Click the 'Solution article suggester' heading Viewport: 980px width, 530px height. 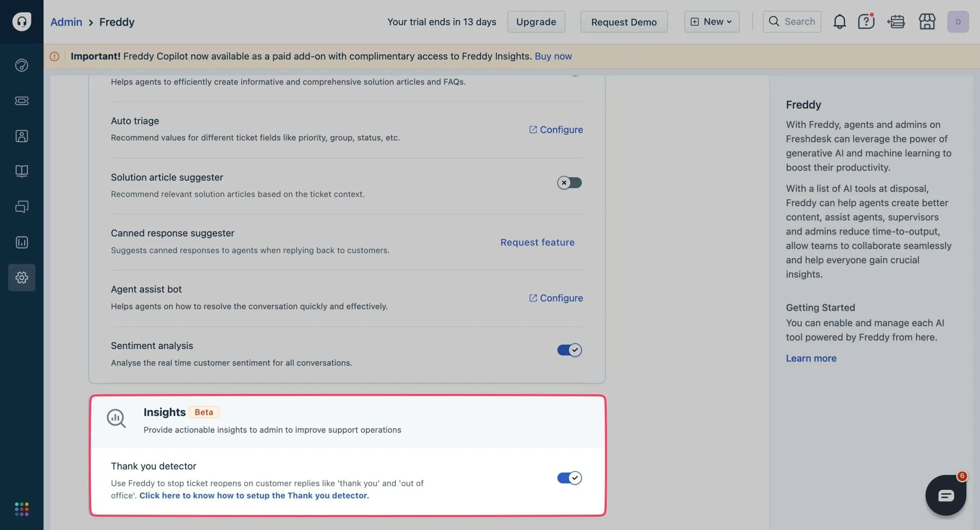[167, 177]
